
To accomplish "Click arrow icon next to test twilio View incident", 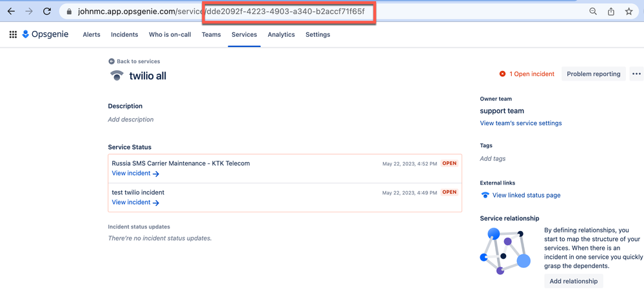I will (x=155, y=203).
